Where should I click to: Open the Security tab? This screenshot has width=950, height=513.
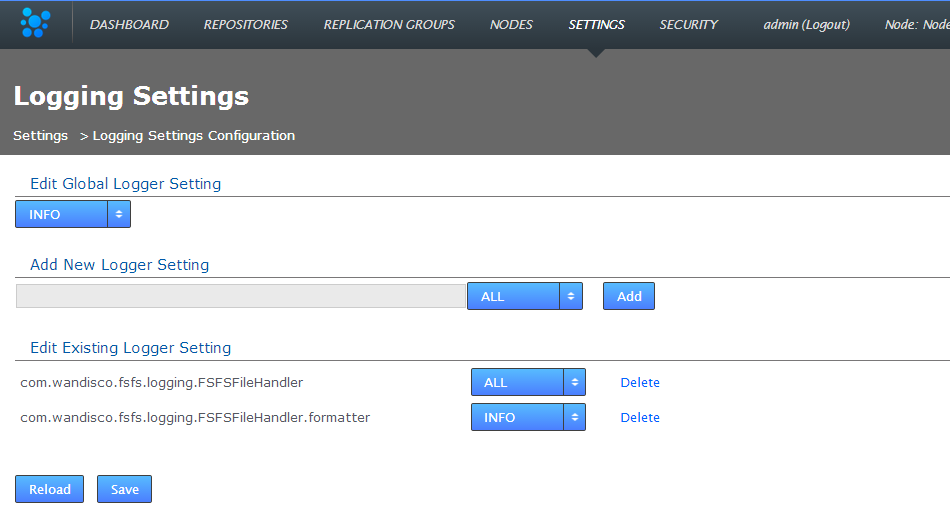[688, 25]
